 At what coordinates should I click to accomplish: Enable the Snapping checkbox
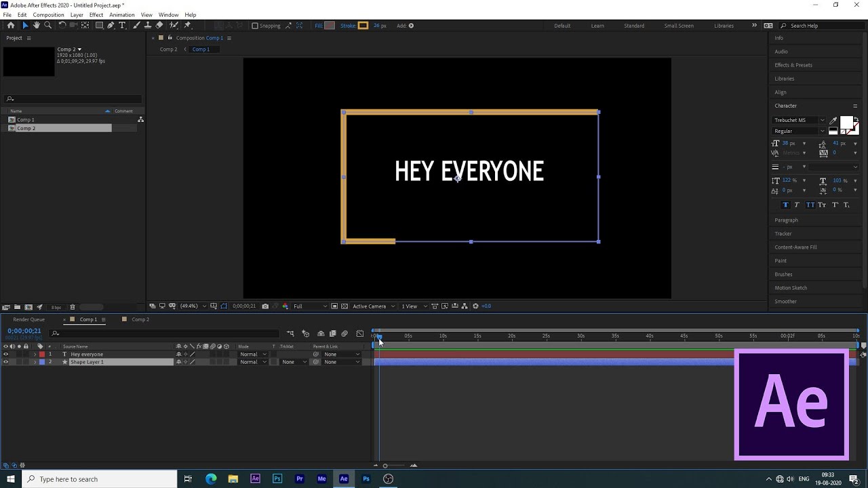(x=255, y=26)
